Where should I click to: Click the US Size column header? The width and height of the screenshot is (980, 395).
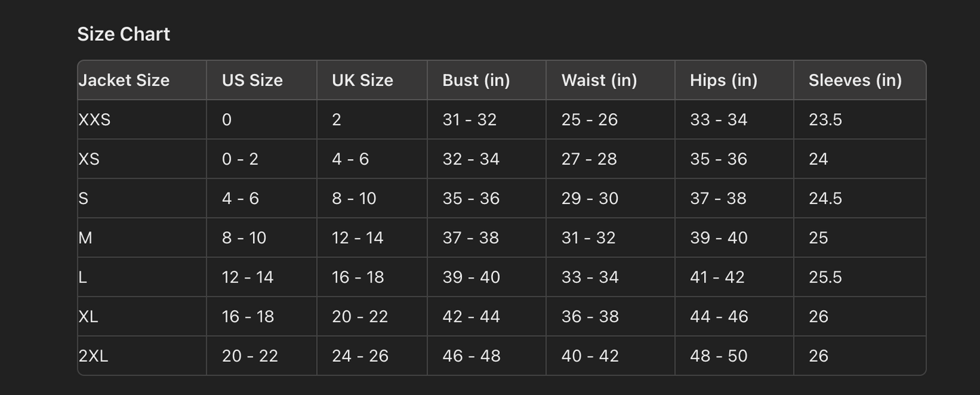click(x=252, y=80)
